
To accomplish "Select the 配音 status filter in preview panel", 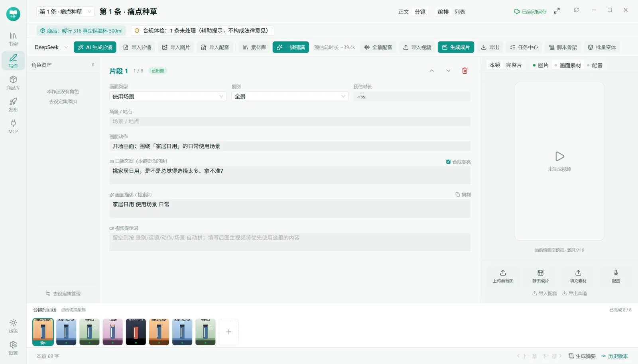I will [595, 65].
